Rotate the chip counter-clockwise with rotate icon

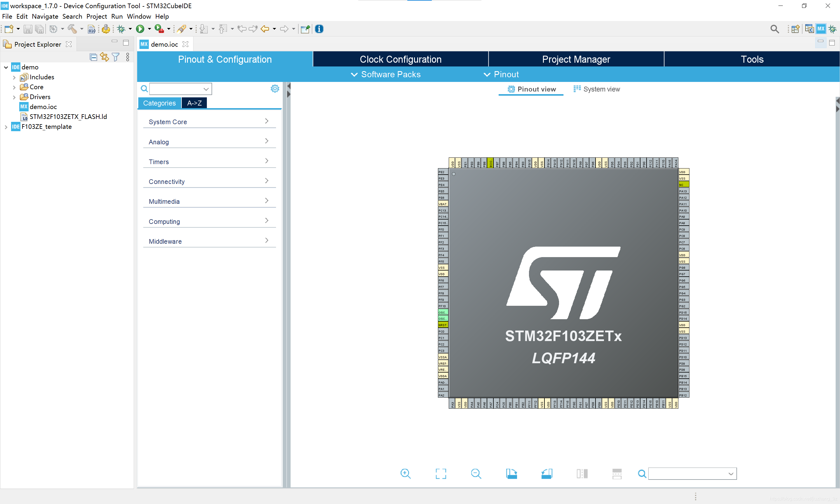pos(547,473)
